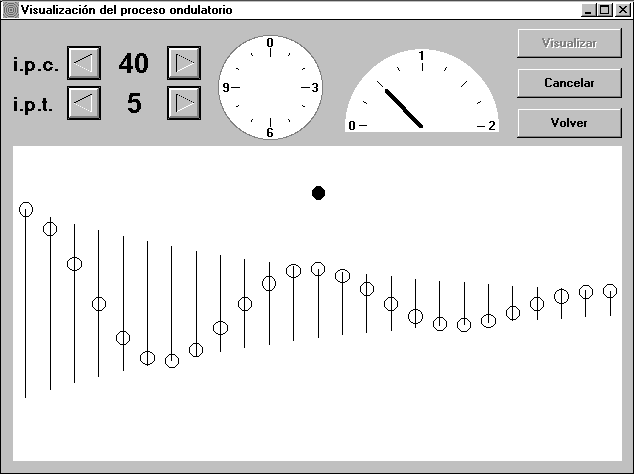Click the disabled Visualizar button
634x474 pixels.
pyautogui.click(x=569, y=43)
